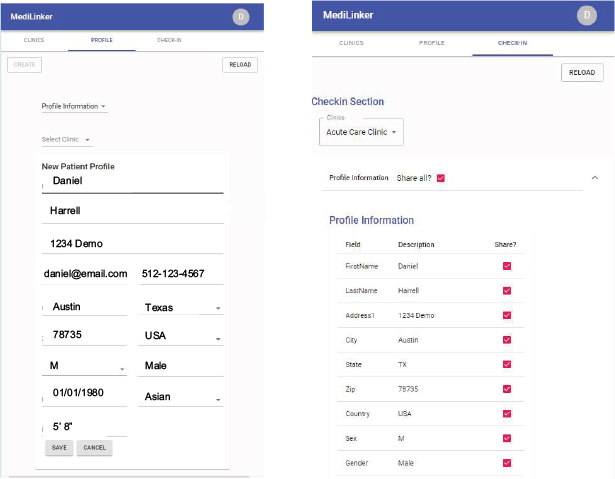Screen dimensions: 615x479
Task: Uncheck the share box for Zip
Action: coord(507,389)
